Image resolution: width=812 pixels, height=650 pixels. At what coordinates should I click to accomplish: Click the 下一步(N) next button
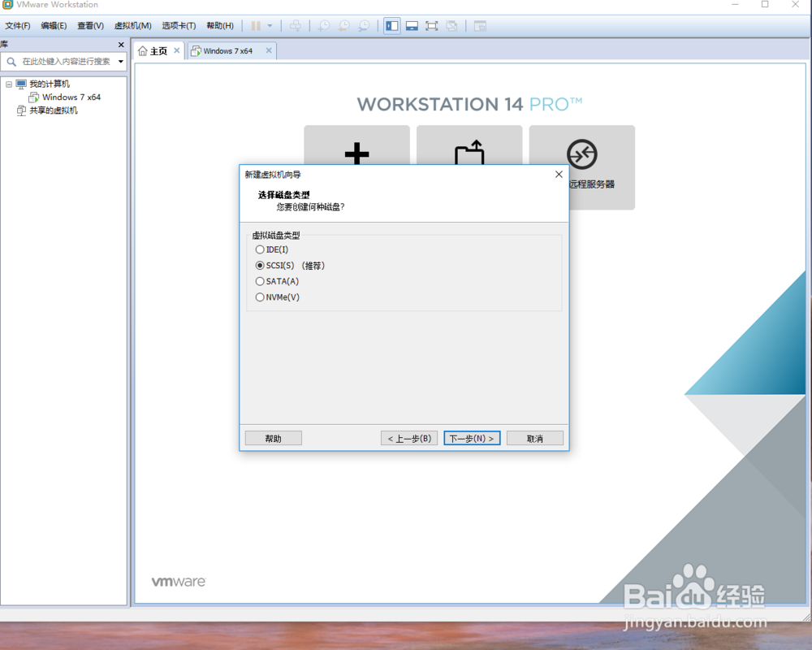coord(472,439)
